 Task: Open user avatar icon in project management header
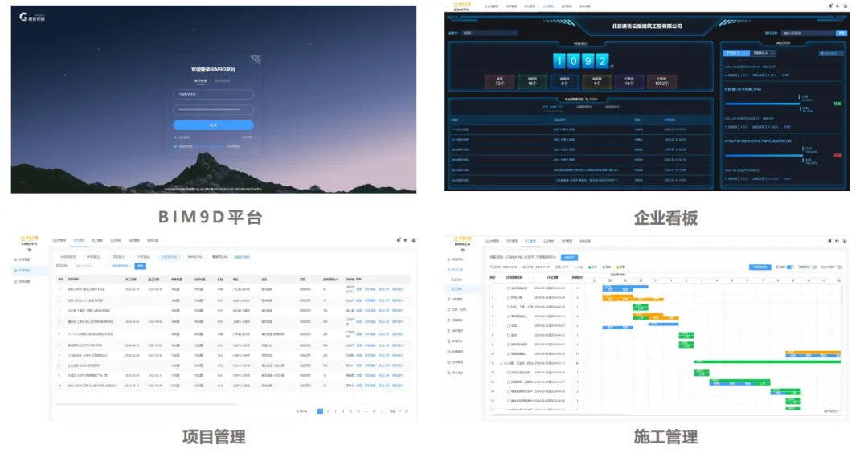pos(414,240)
